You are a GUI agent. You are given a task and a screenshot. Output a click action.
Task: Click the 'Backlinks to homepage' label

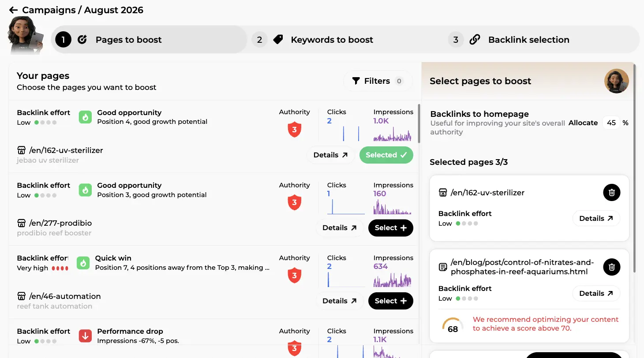479,114
